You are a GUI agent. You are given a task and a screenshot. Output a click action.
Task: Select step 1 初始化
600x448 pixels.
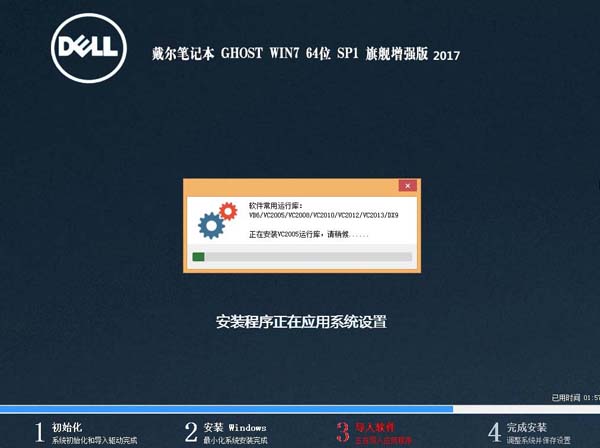(x=85, y=433)
